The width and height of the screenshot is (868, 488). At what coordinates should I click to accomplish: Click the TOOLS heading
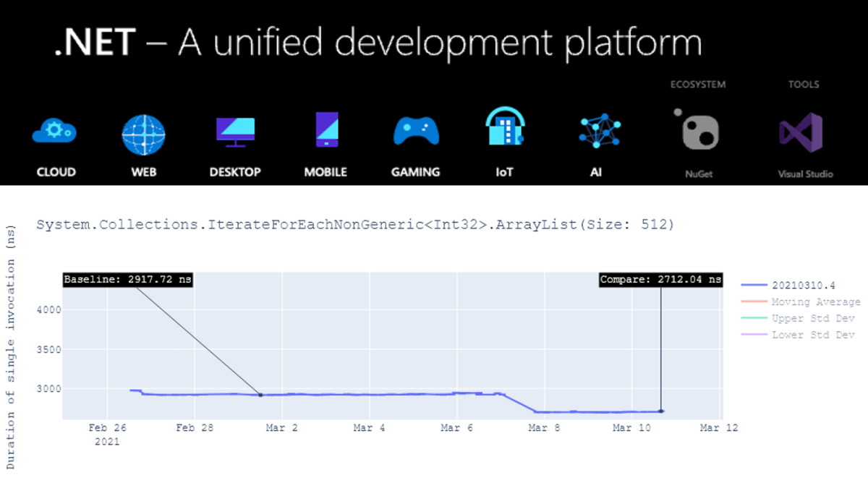click(x=804, y=85)
